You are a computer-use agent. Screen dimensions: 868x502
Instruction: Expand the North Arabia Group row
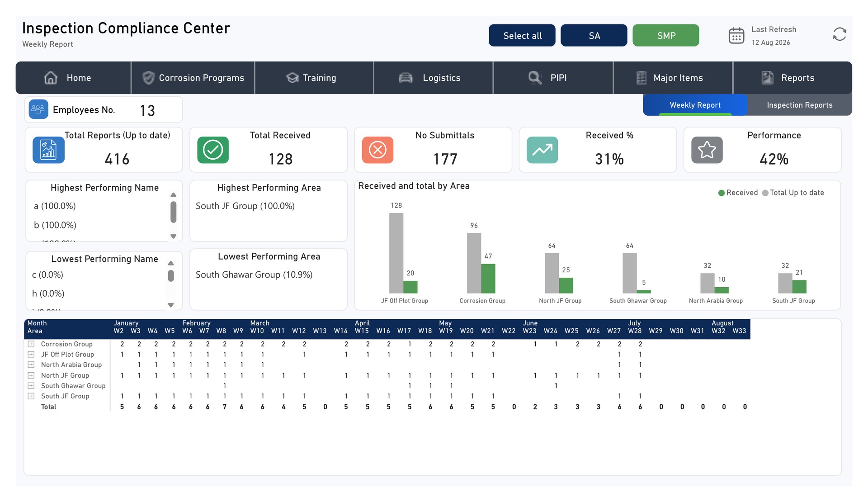[x=31, y=365]
